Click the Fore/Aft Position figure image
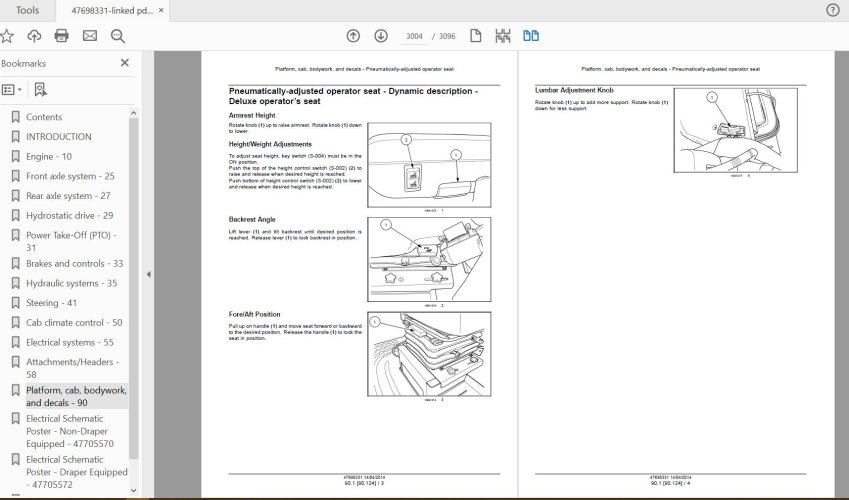This screenshot has height=500, width=849. [x=429, y=354]
